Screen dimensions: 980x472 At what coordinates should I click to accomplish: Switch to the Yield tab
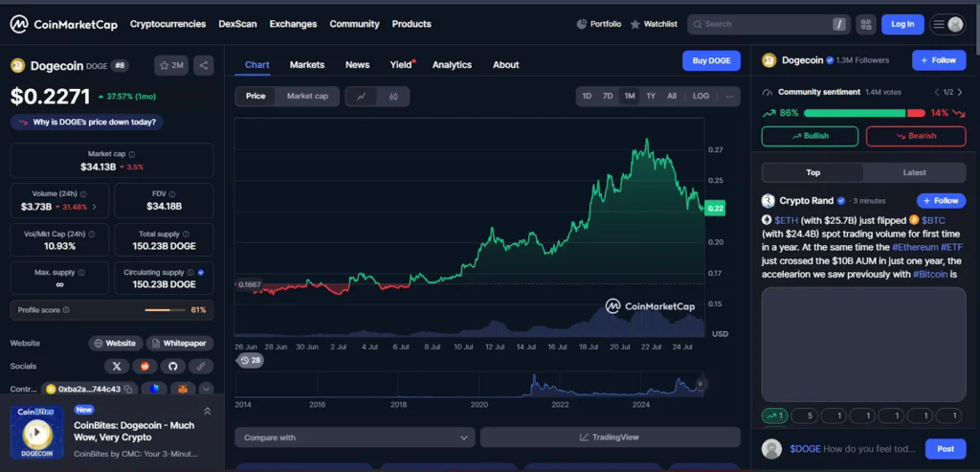point(401,65)
